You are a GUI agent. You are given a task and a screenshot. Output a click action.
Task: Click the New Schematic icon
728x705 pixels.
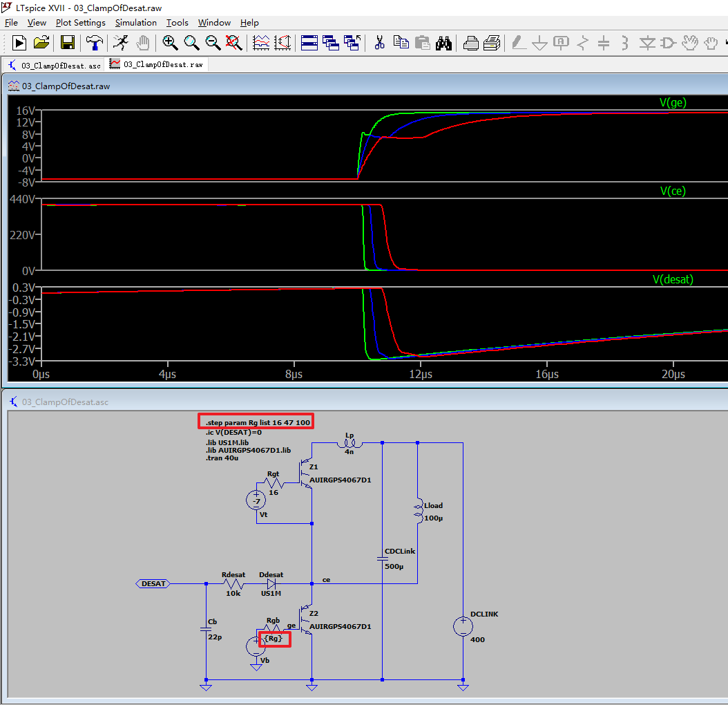coord(19,43)
